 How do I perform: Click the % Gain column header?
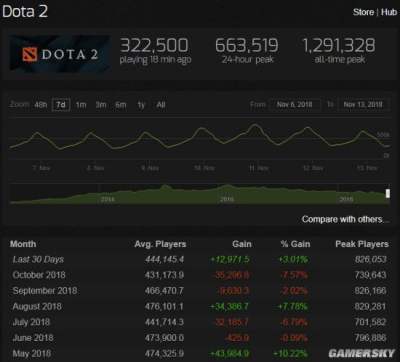(295, 244)
